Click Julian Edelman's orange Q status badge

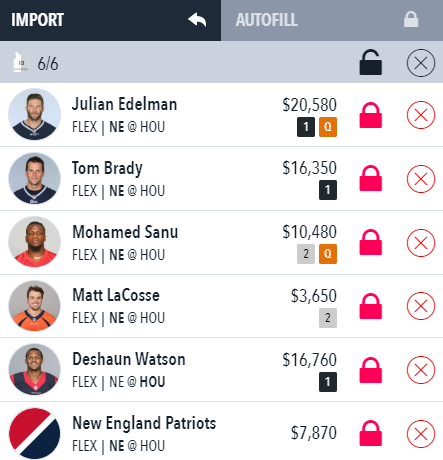click(x=328, y=127)
